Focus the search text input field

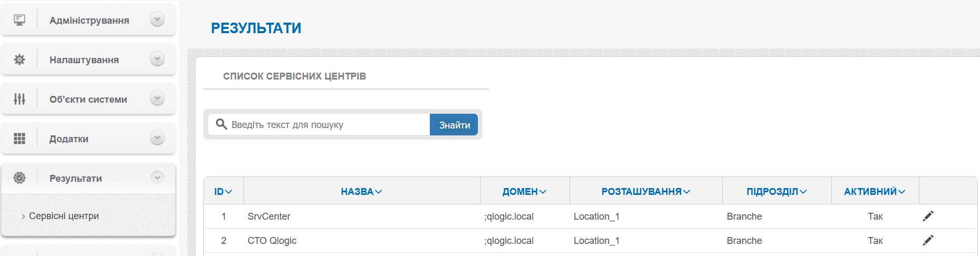[327, 125]
